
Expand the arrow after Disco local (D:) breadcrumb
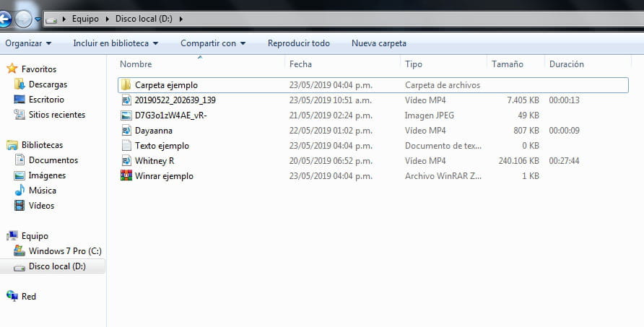pos(180,19)
